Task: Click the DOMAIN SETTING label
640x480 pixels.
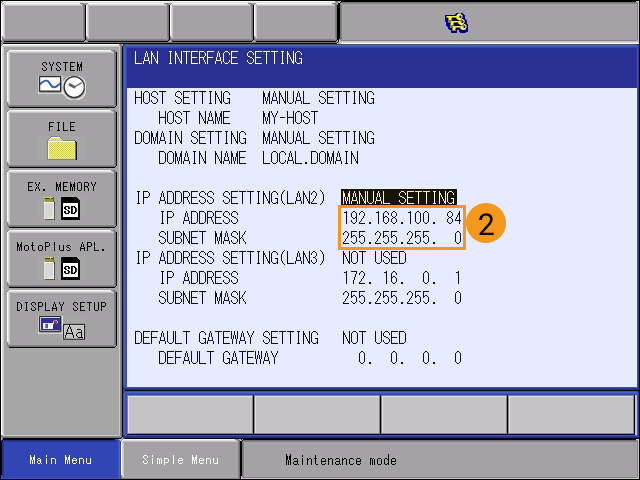Action: tap(191, 138)
